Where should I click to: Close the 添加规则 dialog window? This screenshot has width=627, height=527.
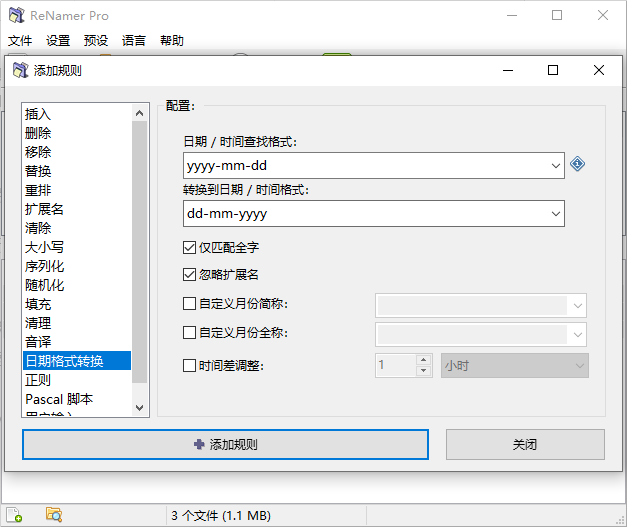click(x=599, y=70)
